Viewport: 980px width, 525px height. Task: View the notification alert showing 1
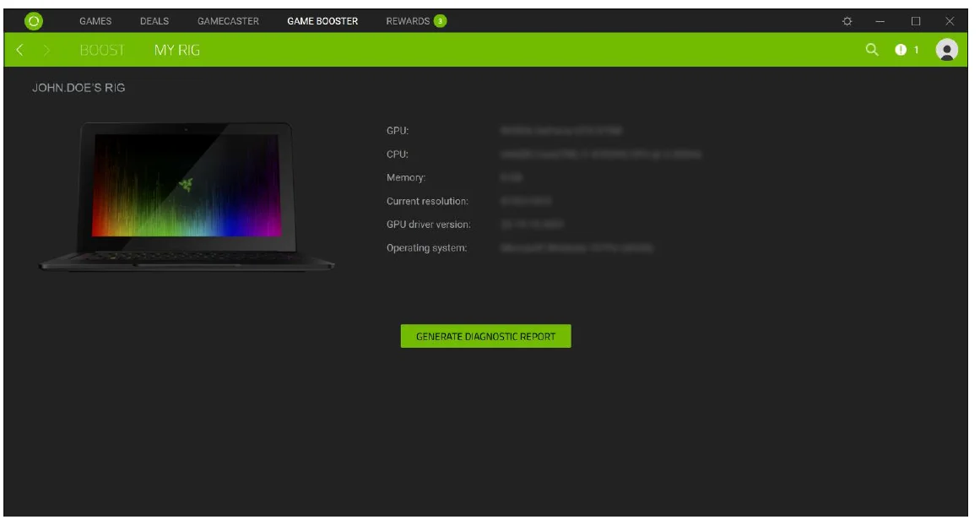[902, 49]
